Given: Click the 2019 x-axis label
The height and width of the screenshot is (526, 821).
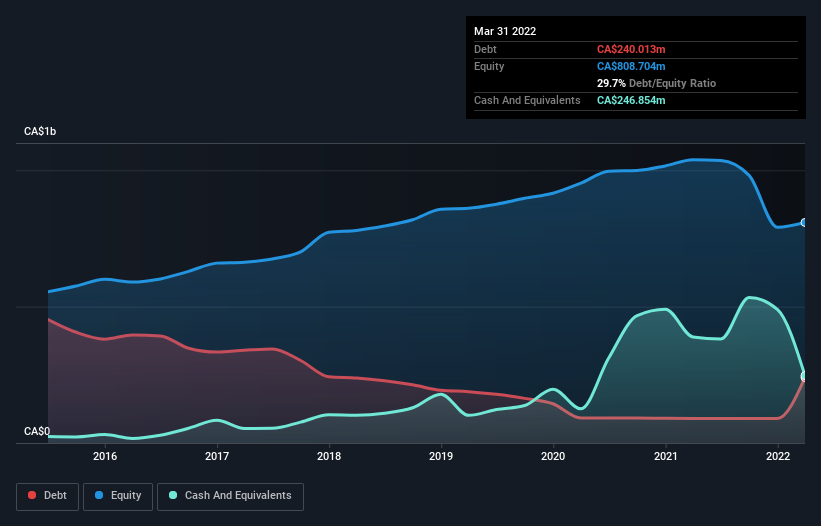Looking at the screenshot, I should (x=441, y=456).
